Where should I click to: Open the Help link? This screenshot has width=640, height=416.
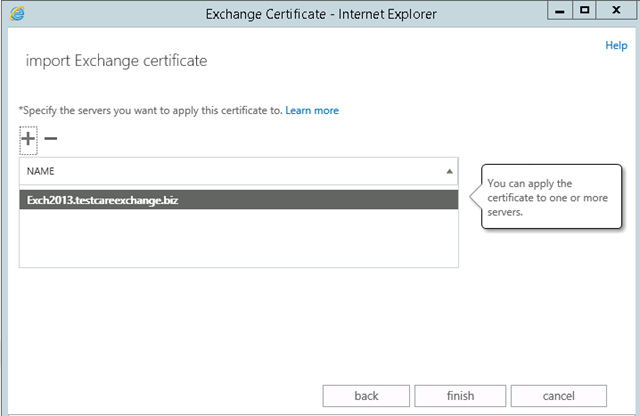[616, 45]
